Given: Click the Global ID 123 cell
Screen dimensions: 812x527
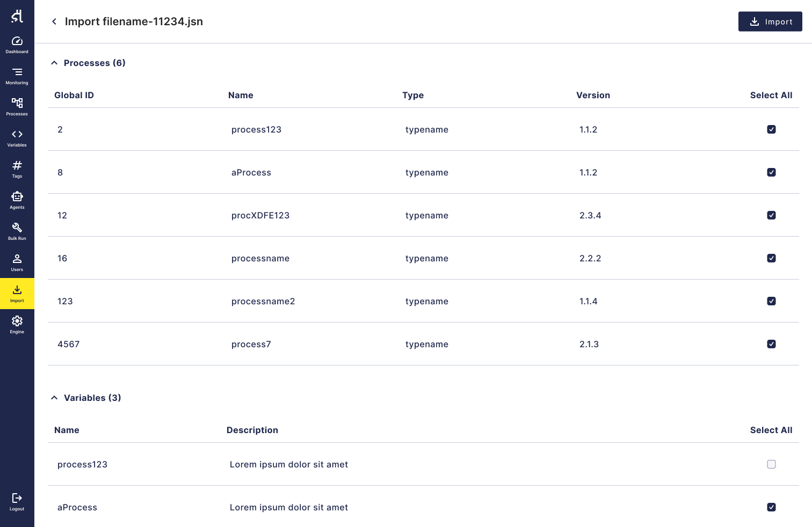Looking at the screenshot, I should click(65, 301).
